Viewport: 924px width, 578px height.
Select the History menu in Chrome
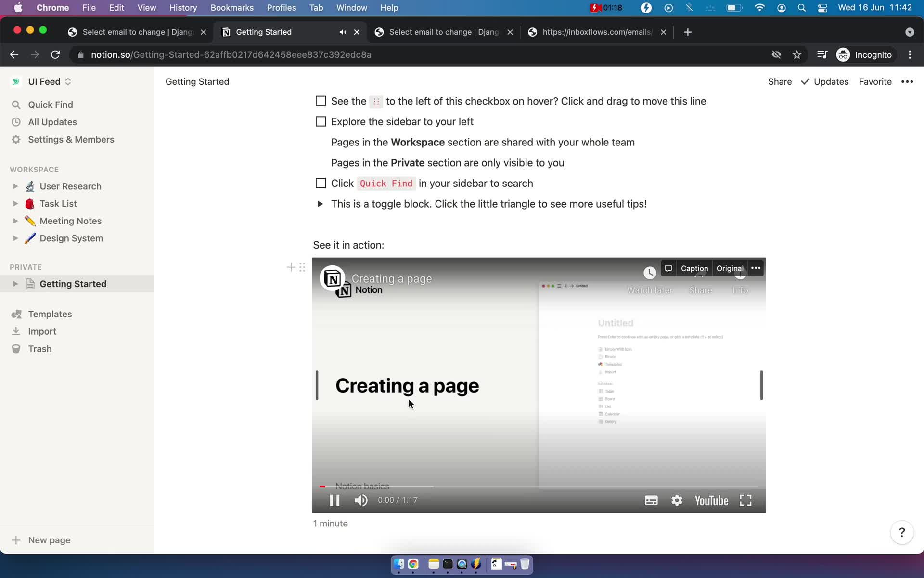[x=183, y=7]
